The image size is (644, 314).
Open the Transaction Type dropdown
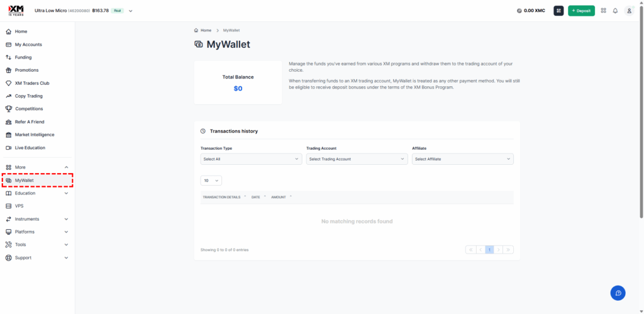(251, 159)
